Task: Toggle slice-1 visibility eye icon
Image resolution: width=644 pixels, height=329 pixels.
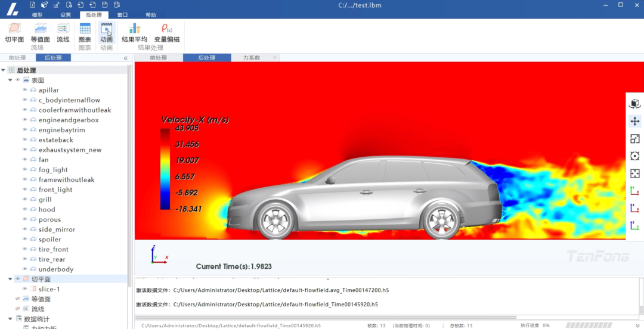Action: tap(25, 289)
